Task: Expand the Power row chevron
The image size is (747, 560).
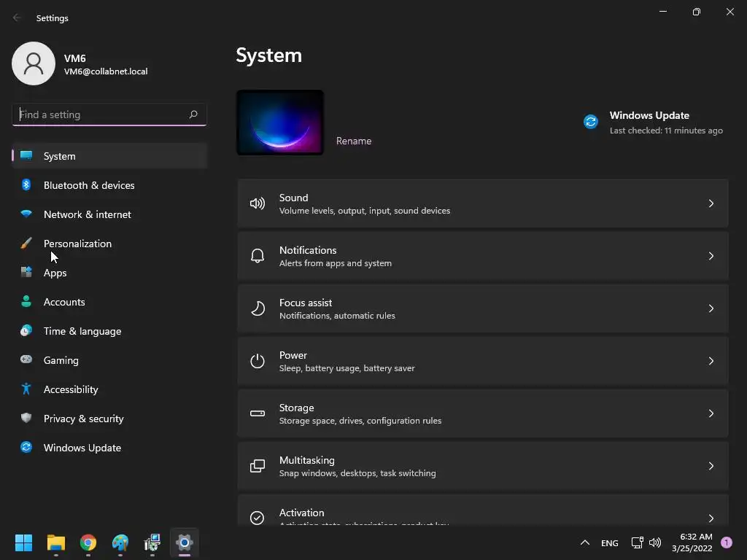Action: tap(711, 361)
